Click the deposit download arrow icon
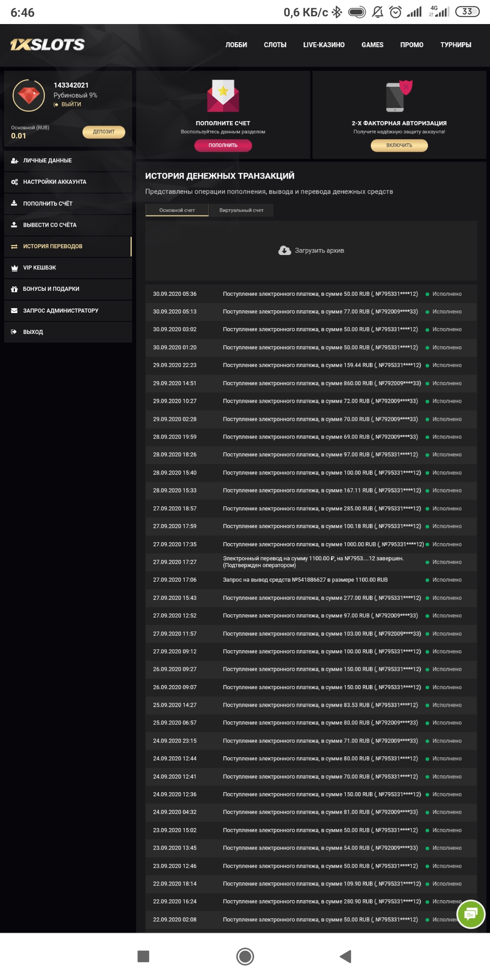The image size is (490, 980). [x=14, y=203]
